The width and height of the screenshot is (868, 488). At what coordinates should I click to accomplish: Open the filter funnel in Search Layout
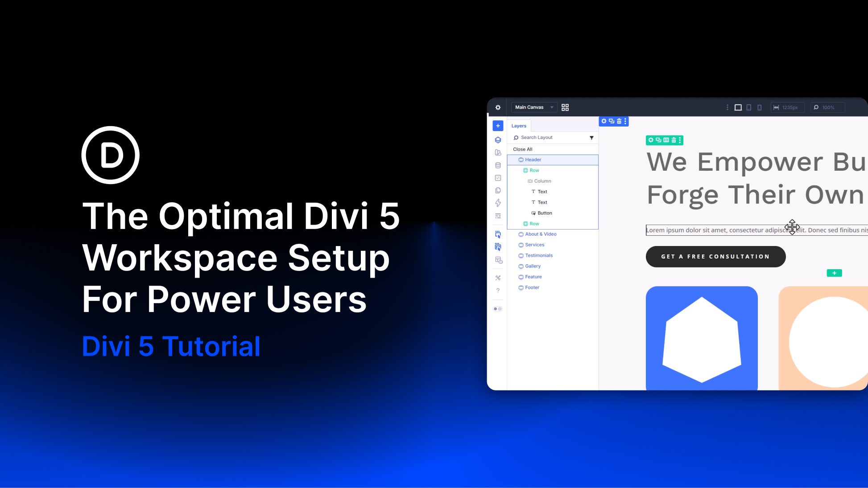pyautogui.click(x=592, y=137)
